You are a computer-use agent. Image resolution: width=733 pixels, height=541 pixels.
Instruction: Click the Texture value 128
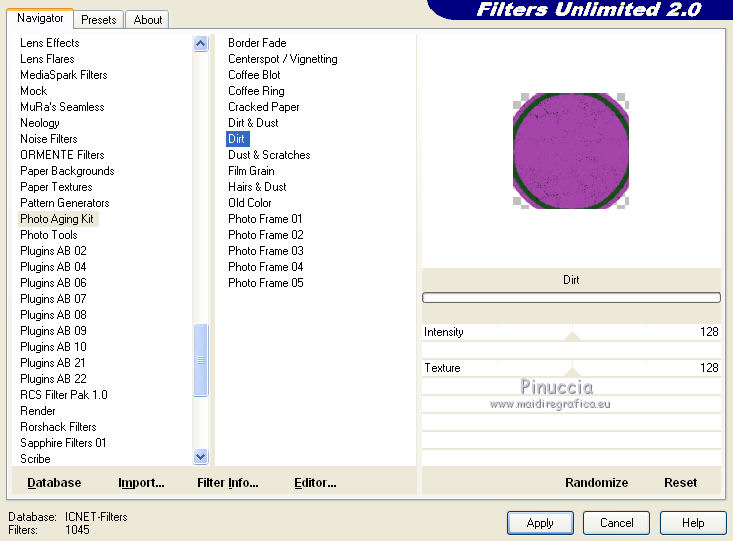709,368
